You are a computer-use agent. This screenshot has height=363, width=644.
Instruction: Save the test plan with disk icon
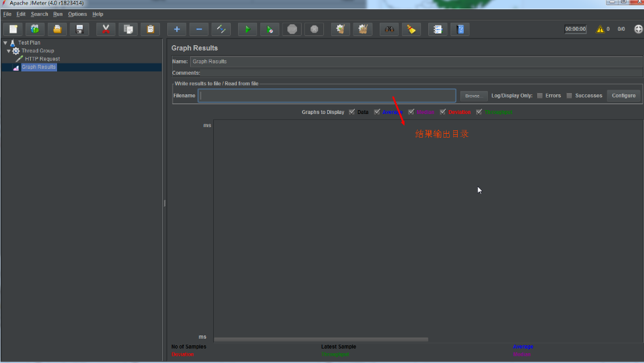point(79,29)
